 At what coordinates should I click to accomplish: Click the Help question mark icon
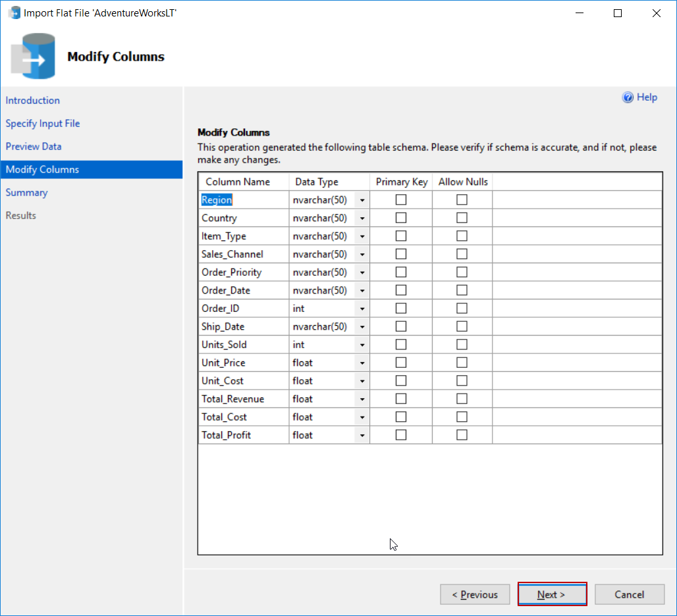tap(628, 97)
